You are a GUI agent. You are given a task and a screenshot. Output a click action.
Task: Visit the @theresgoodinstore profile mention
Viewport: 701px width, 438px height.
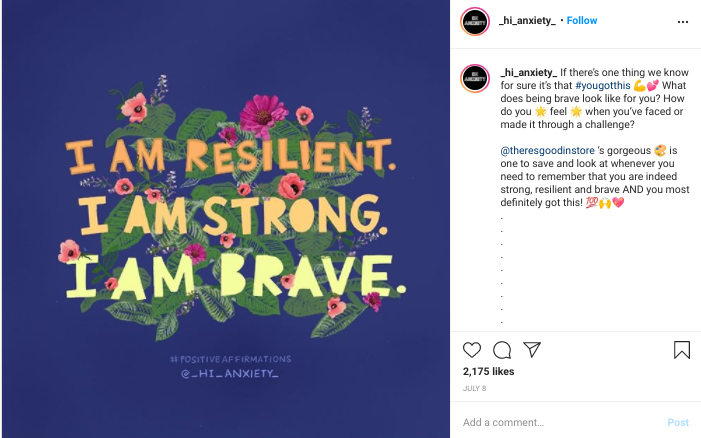pyautogui.click(x=548, y=151)
